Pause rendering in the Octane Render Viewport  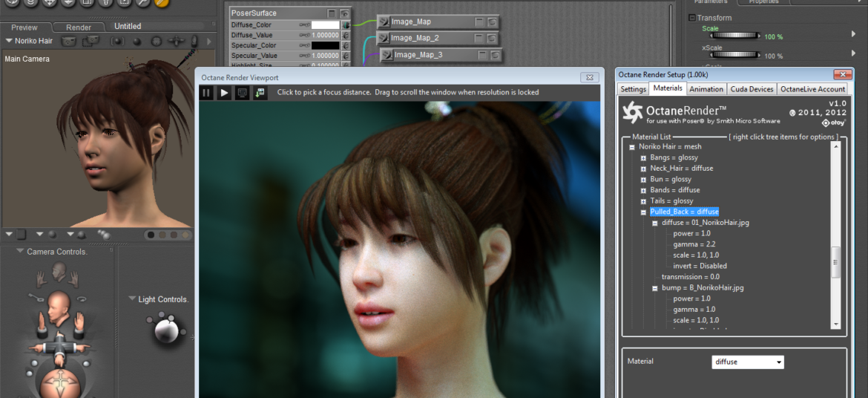coord(206,93)
